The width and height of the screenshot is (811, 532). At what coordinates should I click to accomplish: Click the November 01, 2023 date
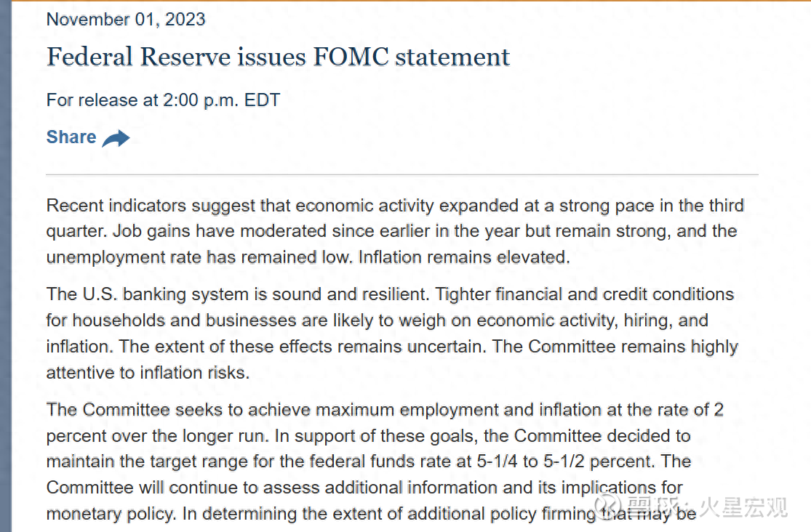(126, 19)
